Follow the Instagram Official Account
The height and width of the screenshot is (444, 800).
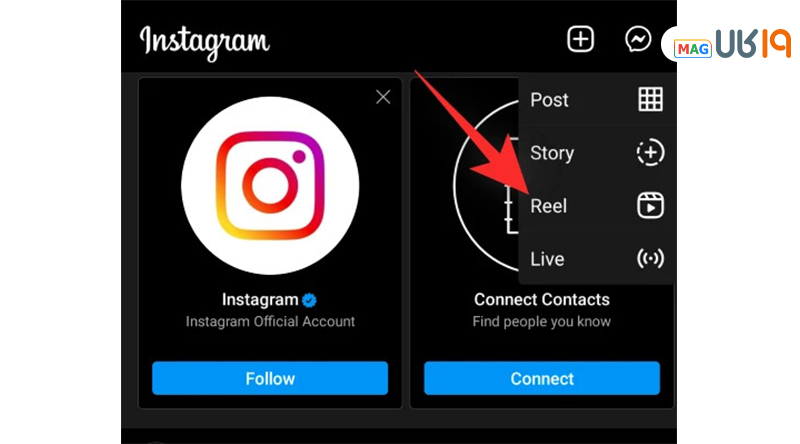point(270,378)
